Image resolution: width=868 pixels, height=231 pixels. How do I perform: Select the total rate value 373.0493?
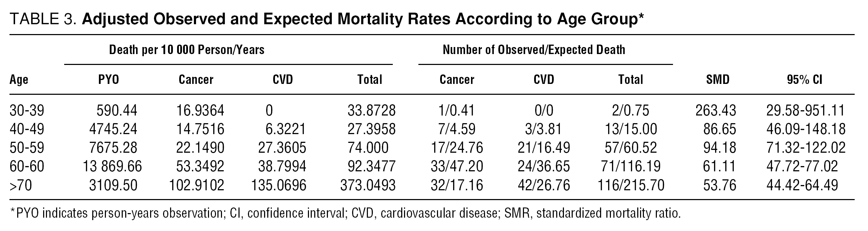click(368, 185)
